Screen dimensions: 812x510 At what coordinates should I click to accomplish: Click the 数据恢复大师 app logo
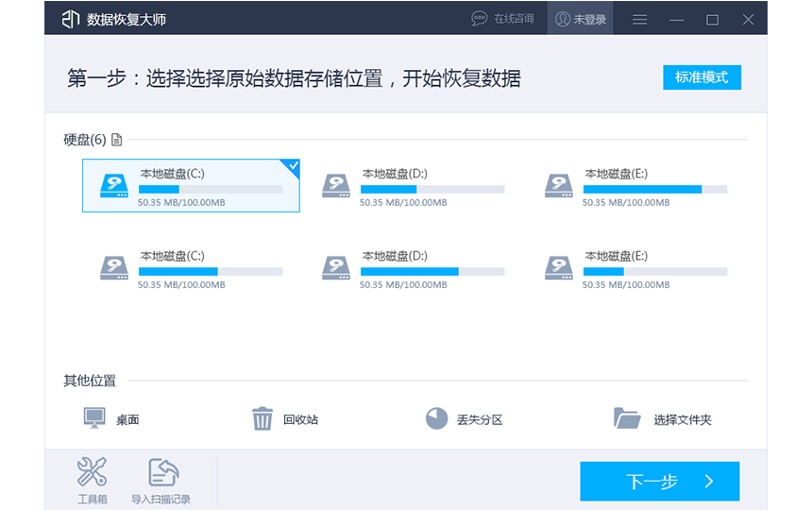[x=71, y=19]
